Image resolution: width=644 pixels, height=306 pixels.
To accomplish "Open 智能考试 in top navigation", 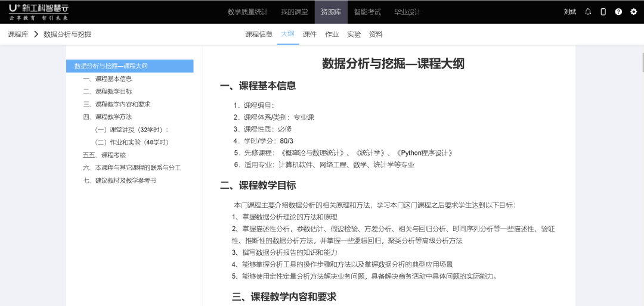I will click(367, 12).
